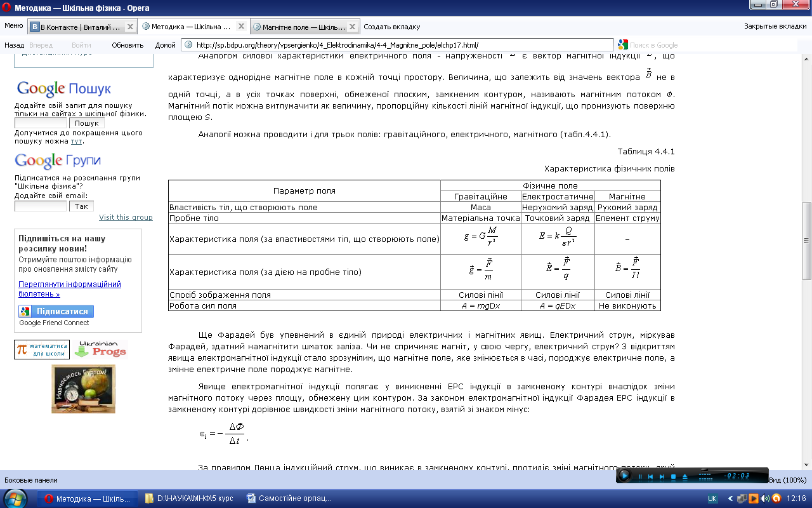Click the page icon in the address bar
812x508 pixels.
(188, 45)
